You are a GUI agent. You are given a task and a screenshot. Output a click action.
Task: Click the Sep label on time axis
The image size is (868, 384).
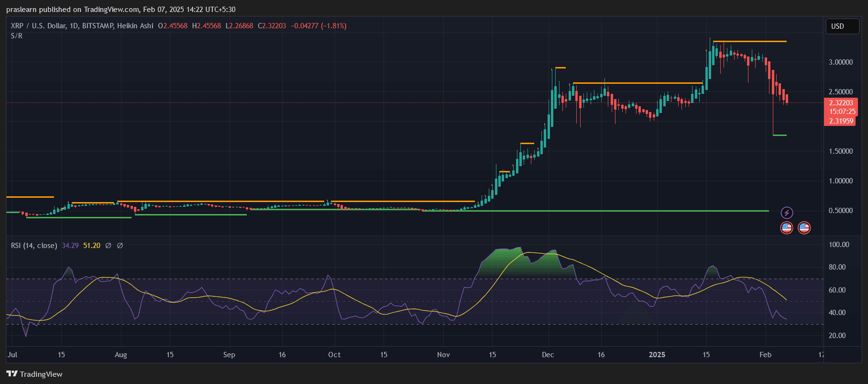(x=229, y=355)
